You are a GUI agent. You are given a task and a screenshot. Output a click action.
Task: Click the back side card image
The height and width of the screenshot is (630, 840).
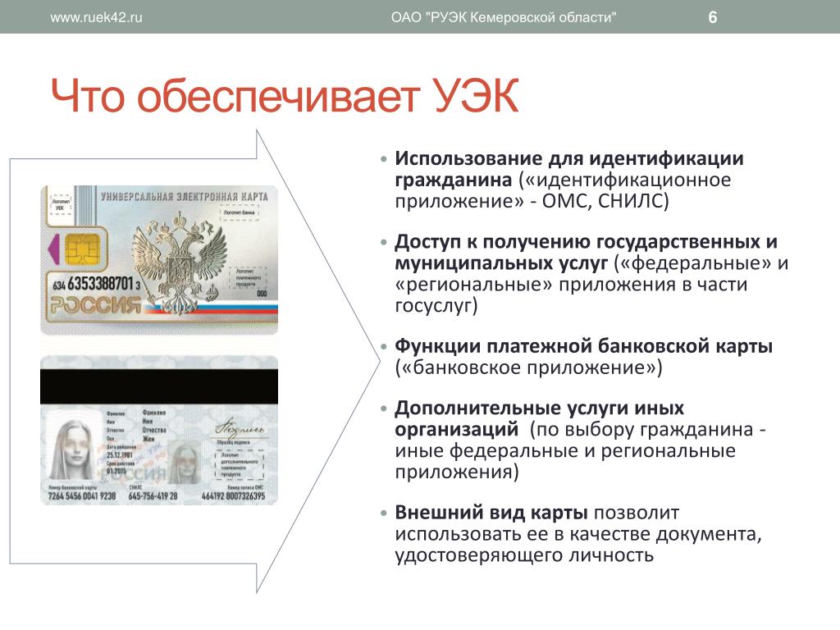coord(159,430)
